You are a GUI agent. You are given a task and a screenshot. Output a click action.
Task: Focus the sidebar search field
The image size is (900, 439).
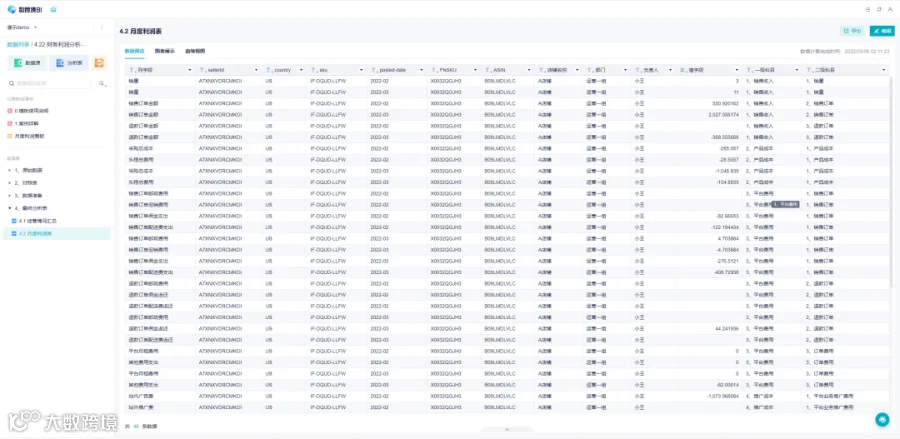(49, 83)
